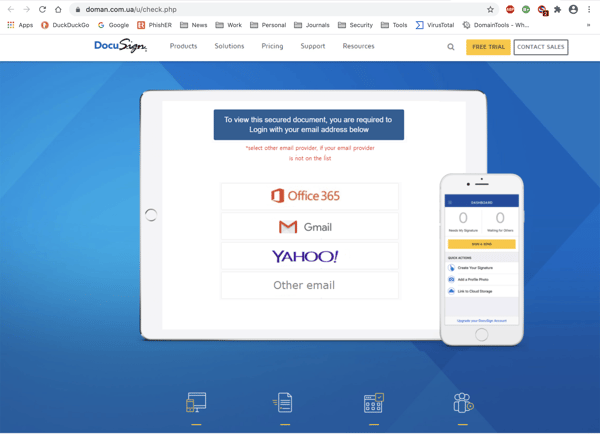Click the CONTACT SALES button
The height and width of the screenshot is (434, 600).
pyautogui.click(x=540, y=47)
